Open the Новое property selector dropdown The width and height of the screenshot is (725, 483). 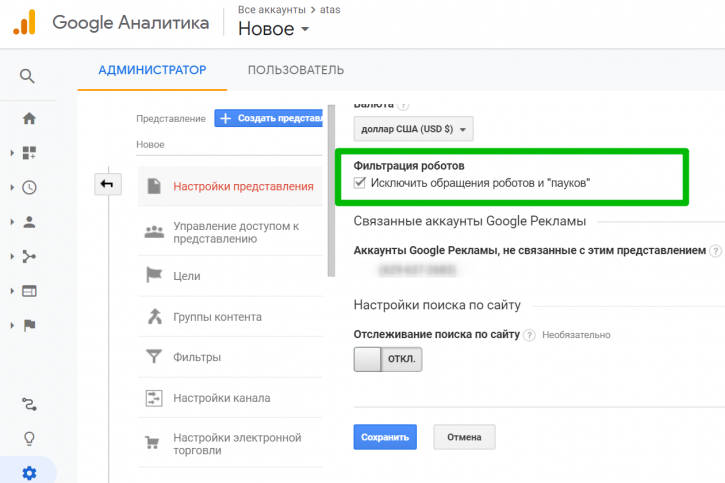(273, 29)
